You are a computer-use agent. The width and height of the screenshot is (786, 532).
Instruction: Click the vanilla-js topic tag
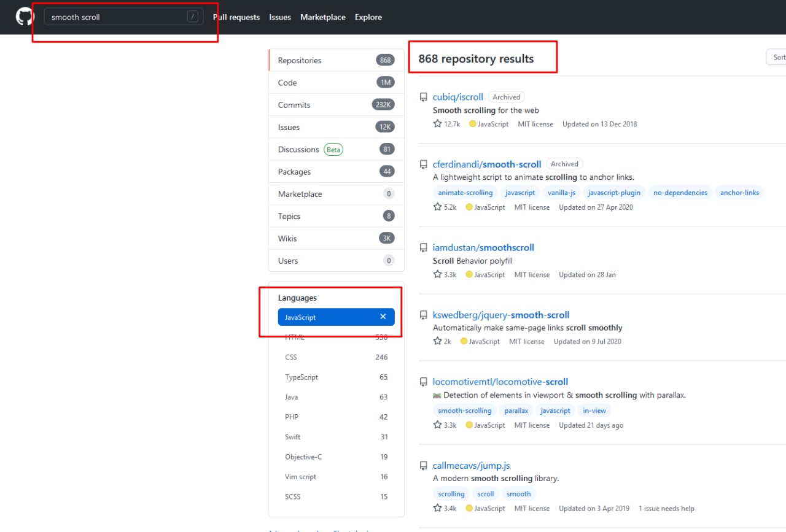pos(562,193)
